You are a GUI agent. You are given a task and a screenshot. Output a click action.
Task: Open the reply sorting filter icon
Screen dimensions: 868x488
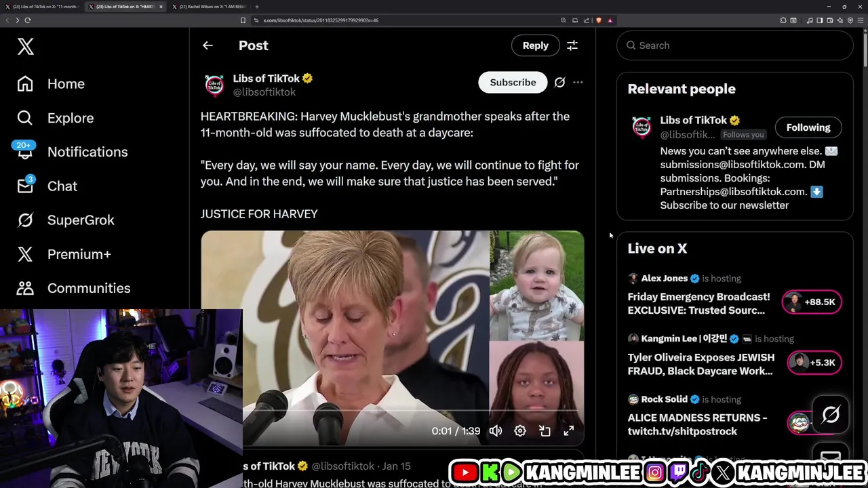[572, 45]
